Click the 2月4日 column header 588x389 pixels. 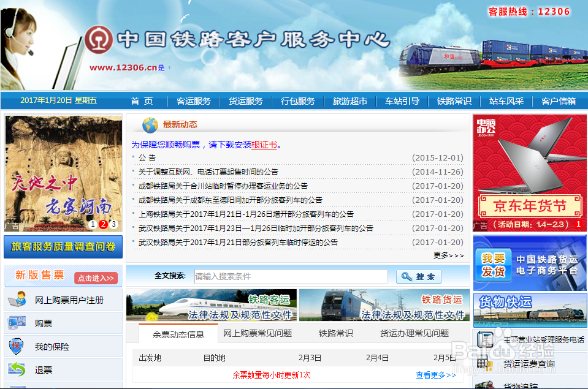coord(377,358)
